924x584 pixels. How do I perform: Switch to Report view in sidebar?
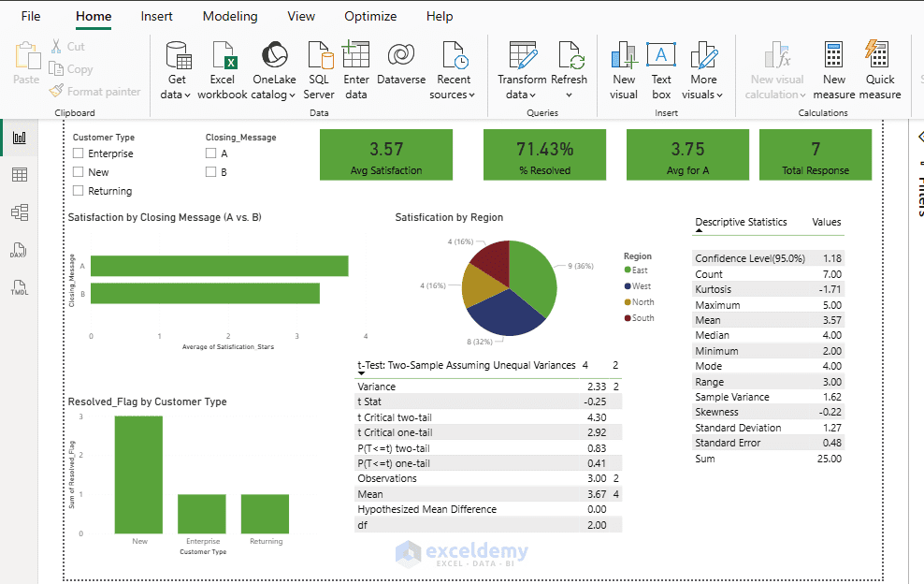[20, 138]
